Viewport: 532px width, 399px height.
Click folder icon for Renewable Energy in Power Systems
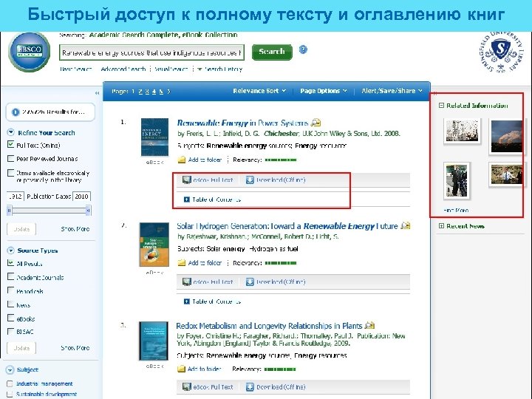tap(182, 160)
